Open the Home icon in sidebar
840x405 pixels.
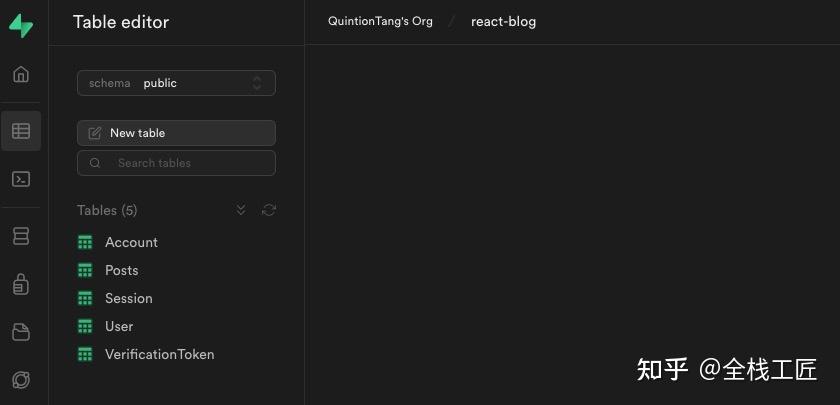tap(21, 75)
